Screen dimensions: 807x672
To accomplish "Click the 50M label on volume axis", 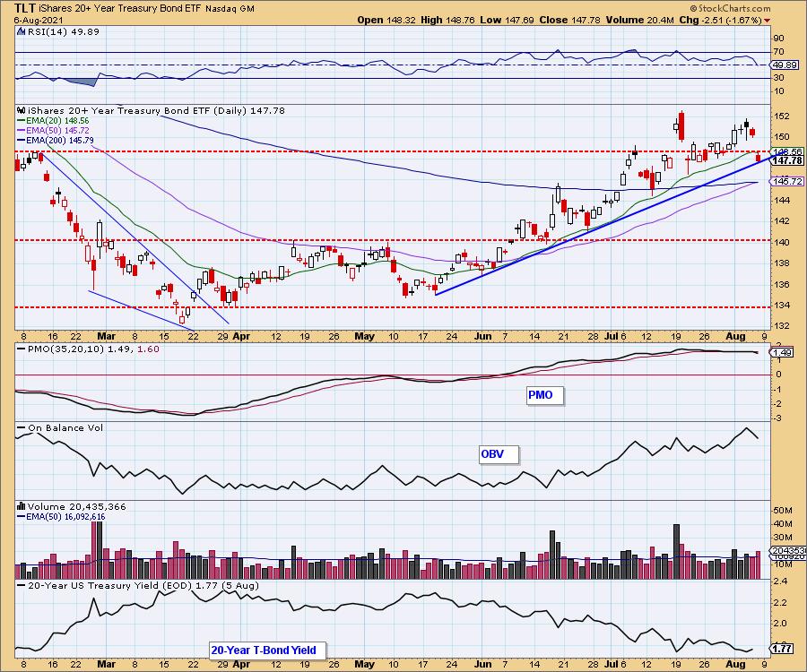I will [x=783, y=511].
